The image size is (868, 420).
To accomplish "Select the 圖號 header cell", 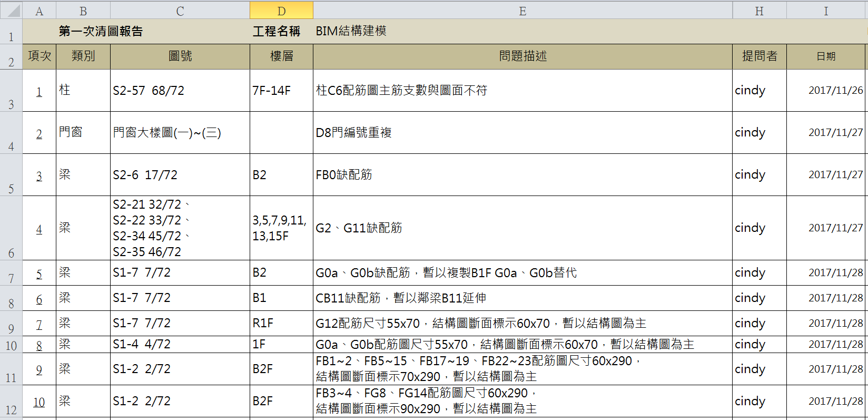I will tap(180, 56).
